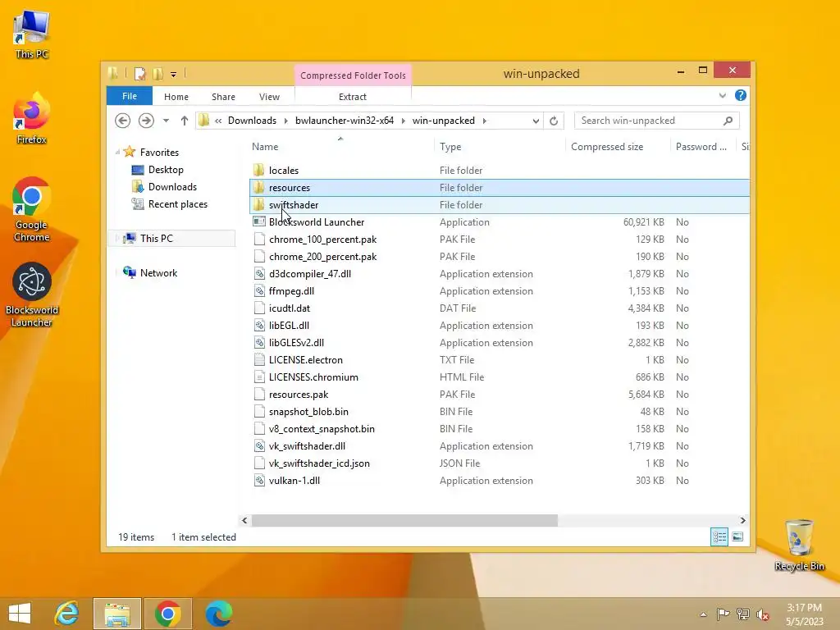Navigate to Downloads in address bar
Image resolution: width=840 pixels, height=630 pixels.
(x=253, y=121)
